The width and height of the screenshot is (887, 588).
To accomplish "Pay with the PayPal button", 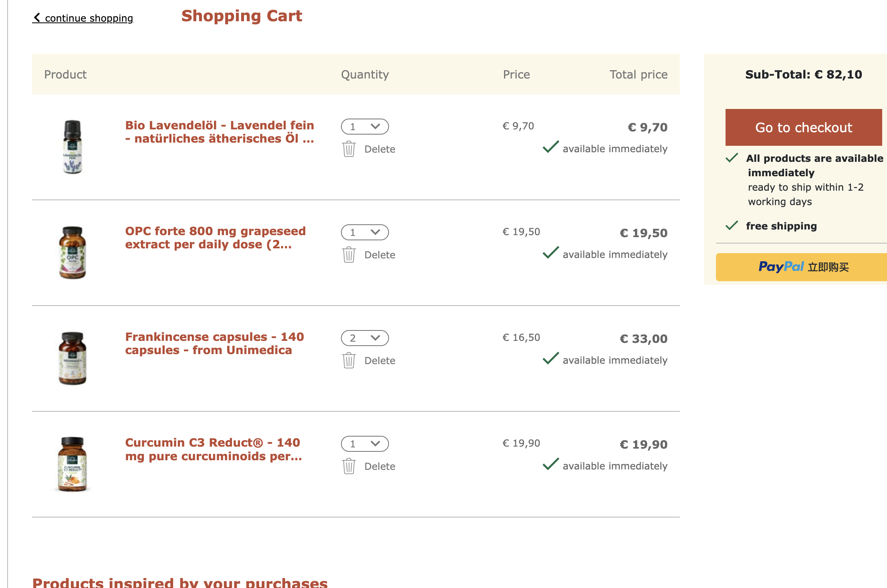I will pos(802,267).
